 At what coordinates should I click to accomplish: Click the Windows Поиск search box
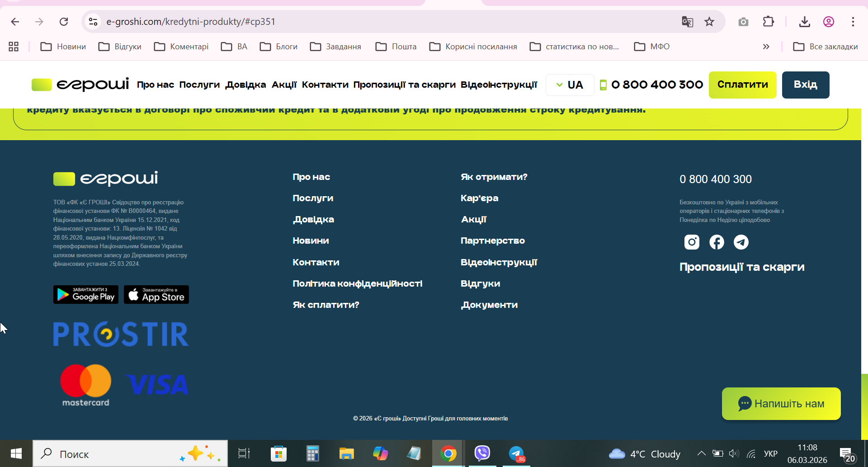(x=130, y=453)
